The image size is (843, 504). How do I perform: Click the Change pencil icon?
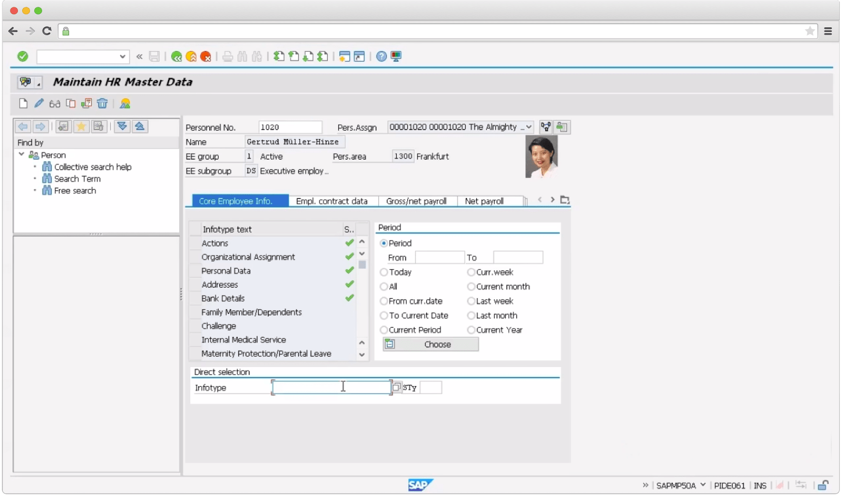(x=39, y=103)
